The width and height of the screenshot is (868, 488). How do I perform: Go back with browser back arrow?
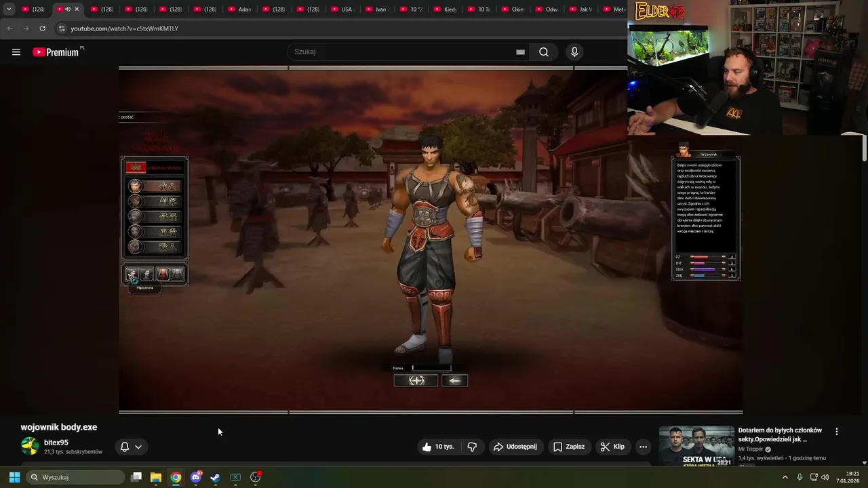pyautogui.click(x=9, y=28)
